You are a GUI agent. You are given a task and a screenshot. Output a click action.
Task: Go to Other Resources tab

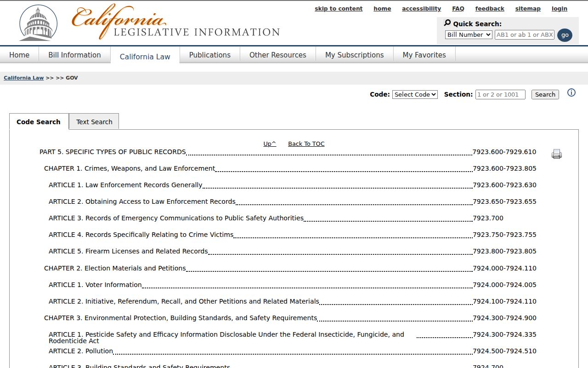[278, 55]
